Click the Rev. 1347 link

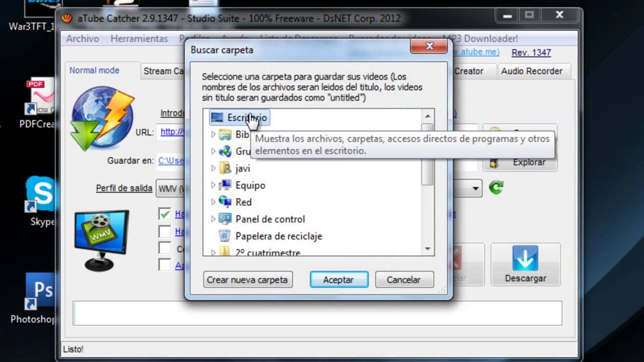tap(531, 52)
